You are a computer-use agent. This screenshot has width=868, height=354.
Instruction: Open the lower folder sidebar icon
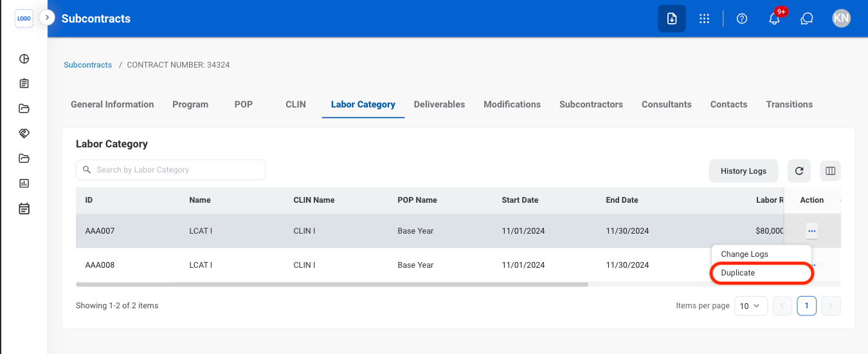tap(24, 158)
